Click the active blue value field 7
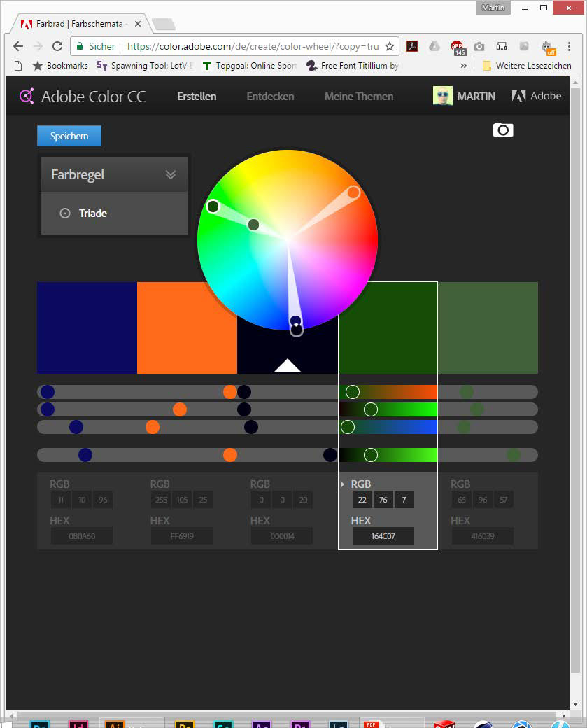 click(404, 500)
